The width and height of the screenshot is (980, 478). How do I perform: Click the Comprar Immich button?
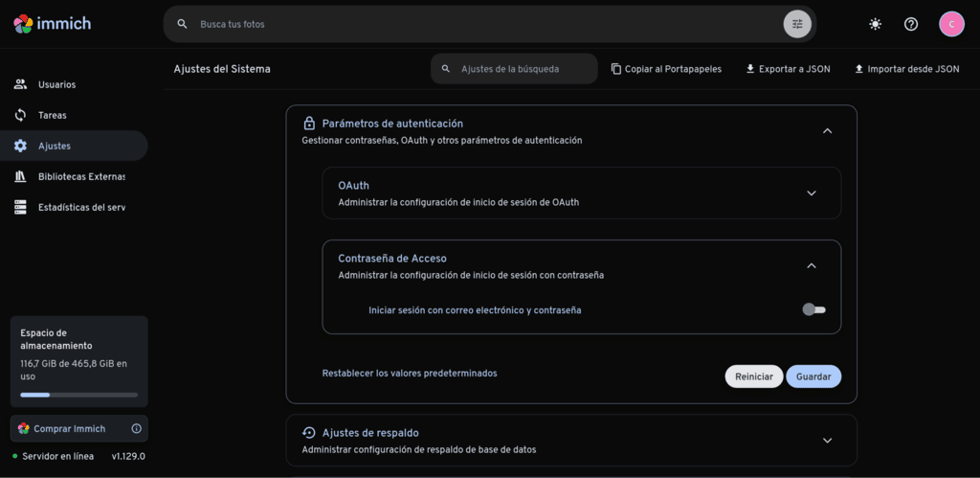[79, 428]
